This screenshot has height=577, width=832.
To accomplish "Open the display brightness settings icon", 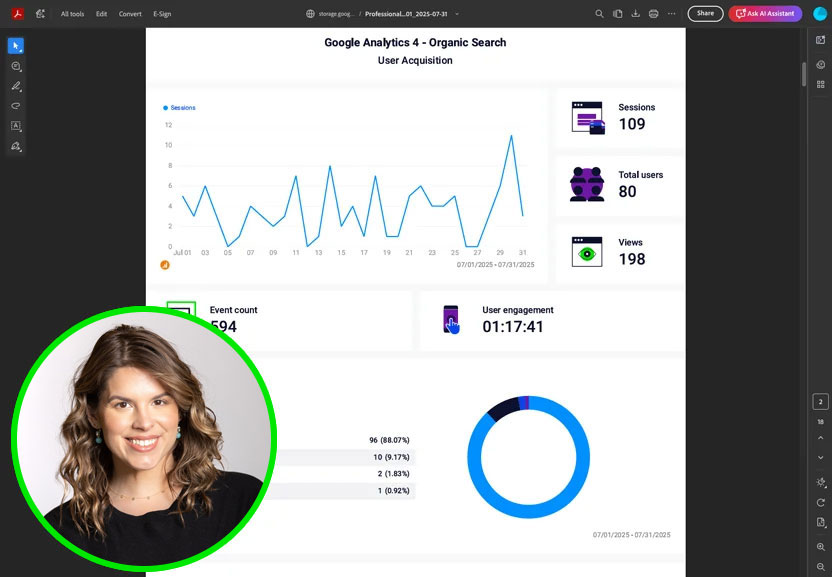I will tap(820, 482).
